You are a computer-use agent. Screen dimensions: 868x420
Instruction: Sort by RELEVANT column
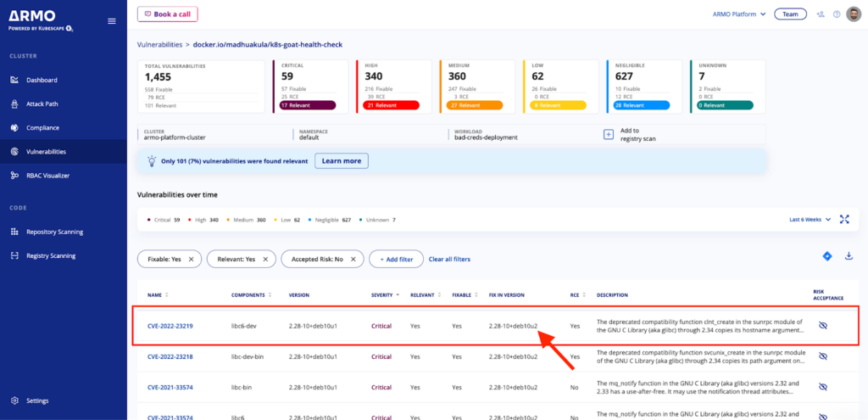tap(425, 295)
